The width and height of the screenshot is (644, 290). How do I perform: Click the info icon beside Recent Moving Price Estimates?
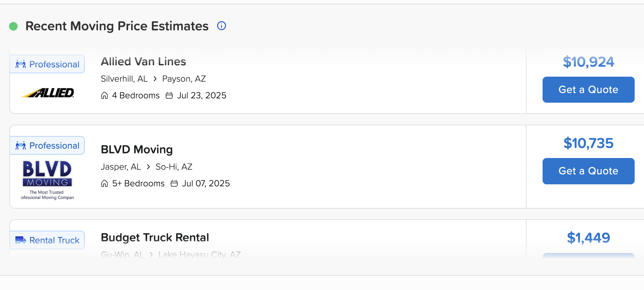pyautogui.click(x=222, y=26)
